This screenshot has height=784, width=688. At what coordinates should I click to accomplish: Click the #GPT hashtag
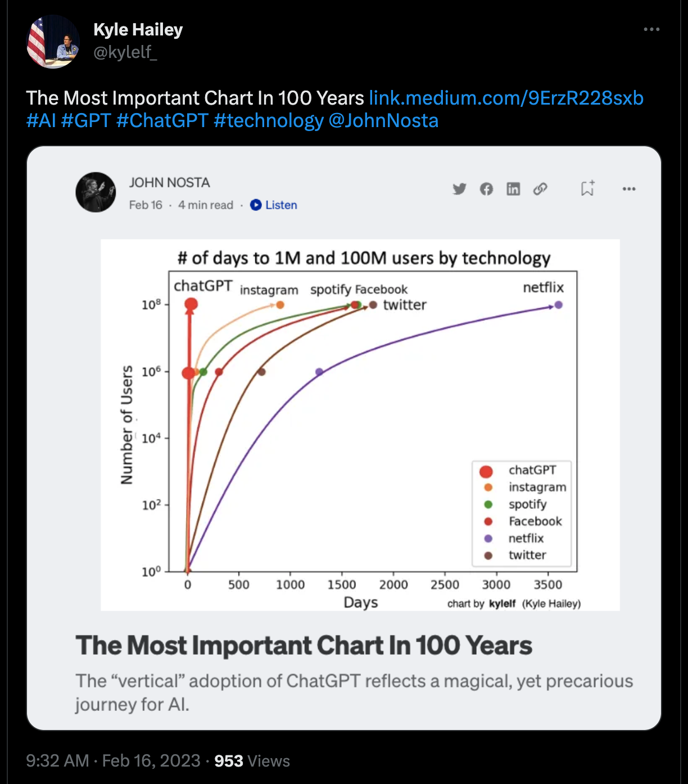click(x=86, y=120)
